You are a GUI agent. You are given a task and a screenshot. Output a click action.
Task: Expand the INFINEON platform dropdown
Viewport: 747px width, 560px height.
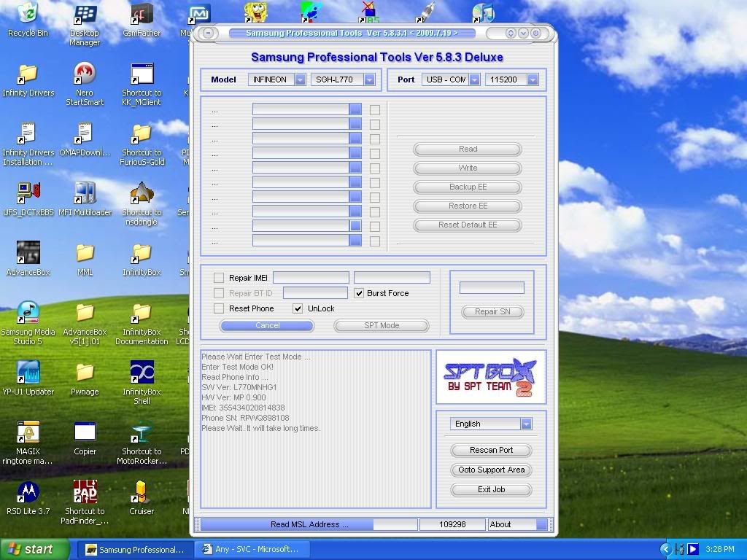coord(300,79)
